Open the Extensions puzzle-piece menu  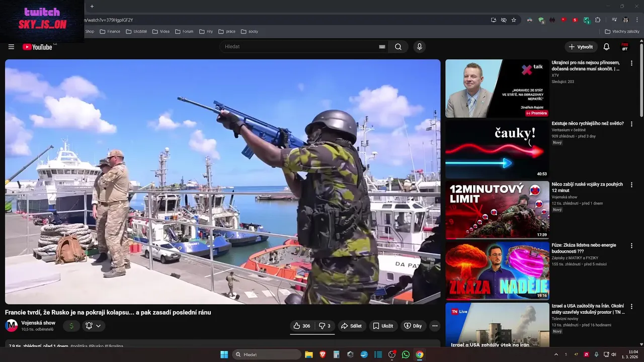click(598, 20)
